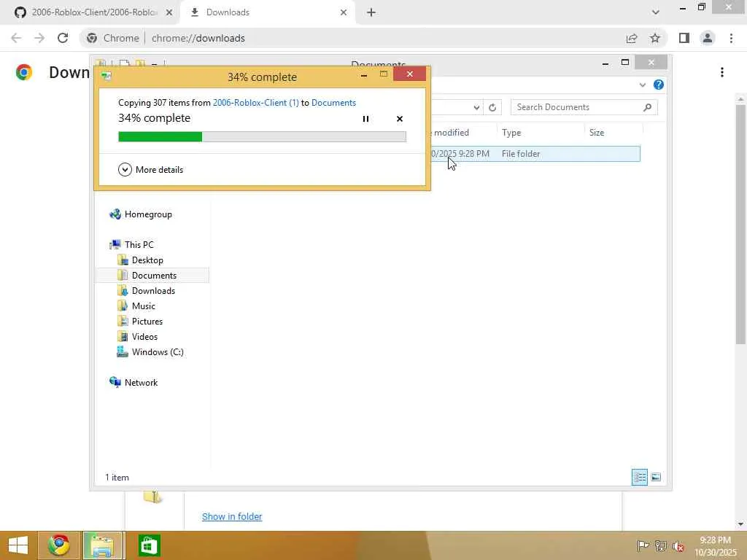
Task: Open Pictures folder in sidebar
Action: [x=147, y=321]
